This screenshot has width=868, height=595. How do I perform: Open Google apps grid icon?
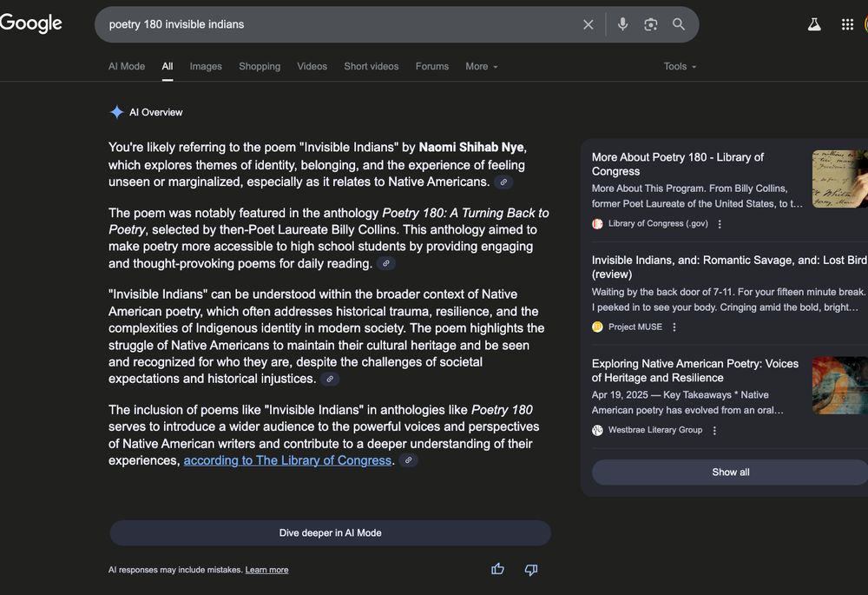[x=847, y=24]
